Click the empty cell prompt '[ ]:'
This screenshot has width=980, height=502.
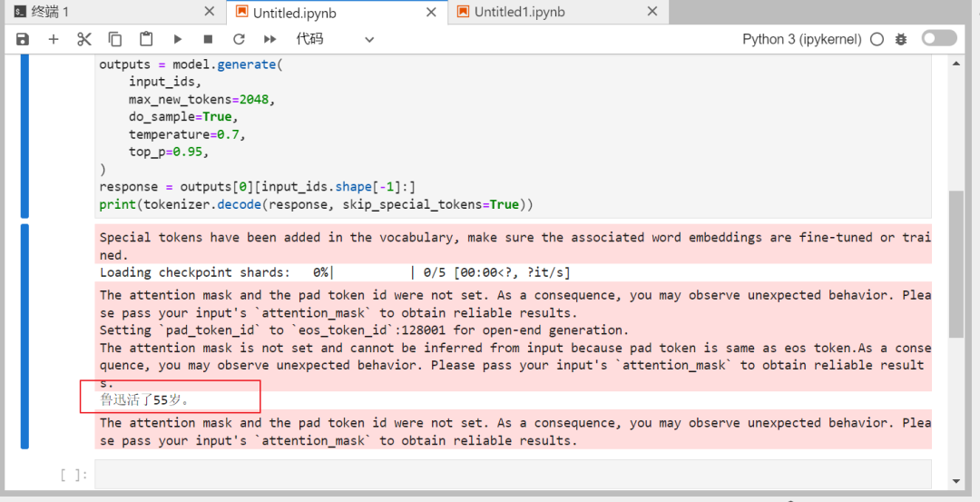(73, 475)
